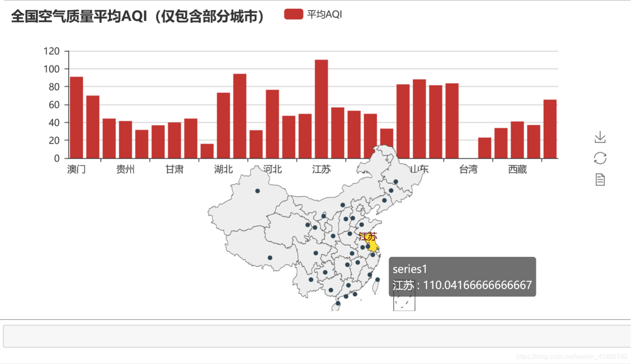
Task: Click the bar above 甘肃 label
Action: click(174, 140)
